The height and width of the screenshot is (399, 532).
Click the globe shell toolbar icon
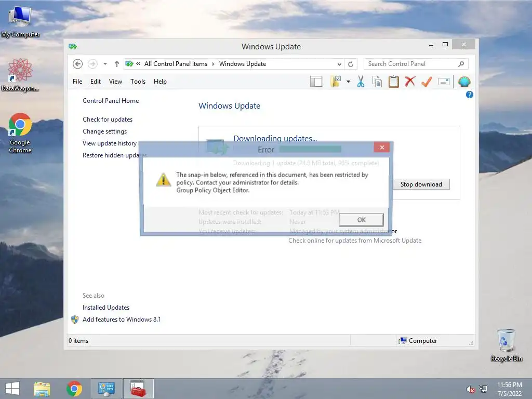[x=464, y=82]
